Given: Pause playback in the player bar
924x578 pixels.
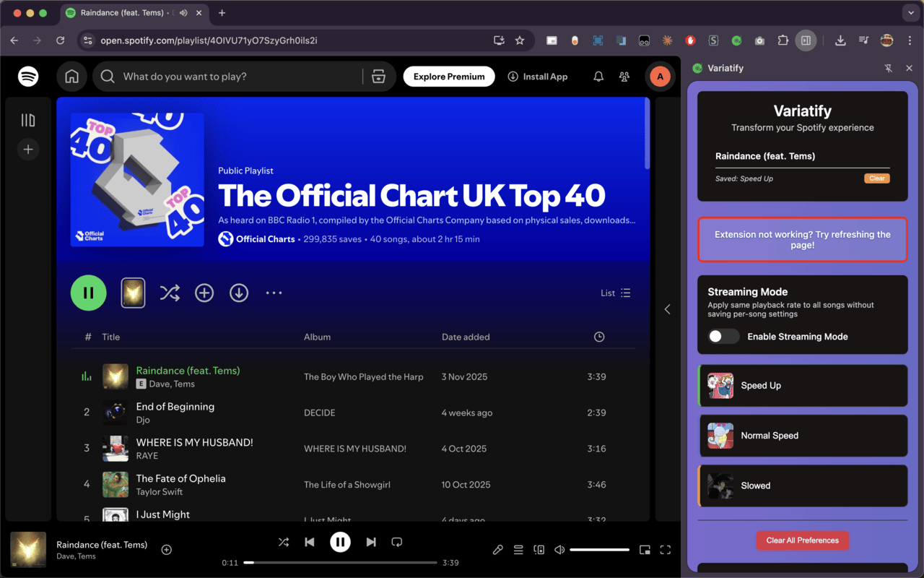Looking at the screenshot, I should 340,542.
